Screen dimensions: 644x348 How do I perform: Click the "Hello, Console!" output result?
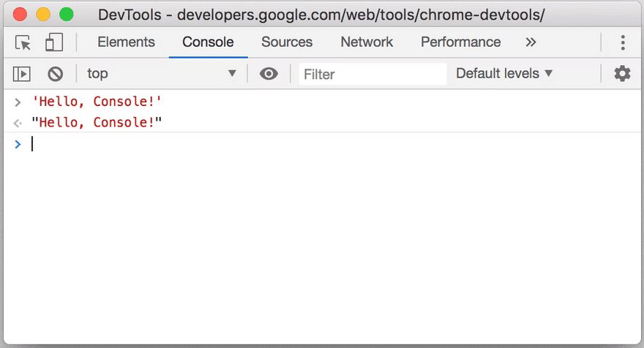point(97,122)
